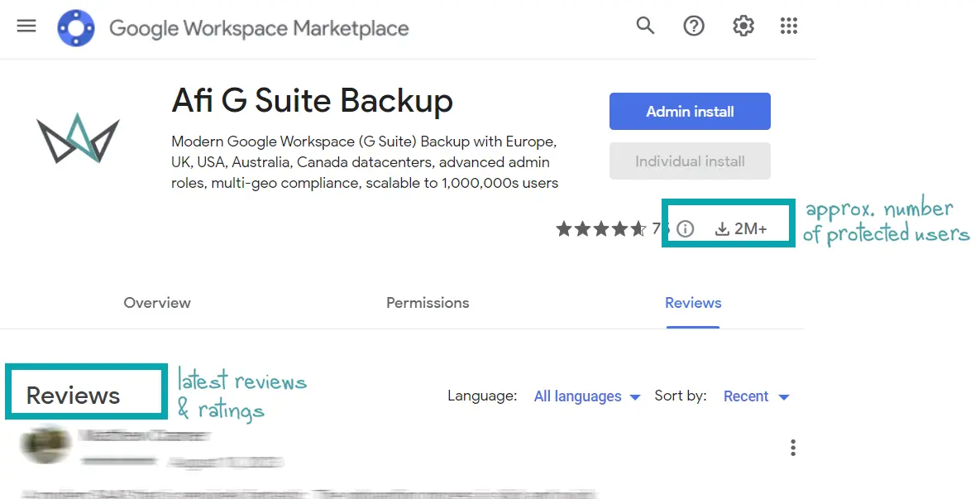Click the Google Workspace Marketplace logo
This screenshot has width=980, height=499.
click(77, 27)
